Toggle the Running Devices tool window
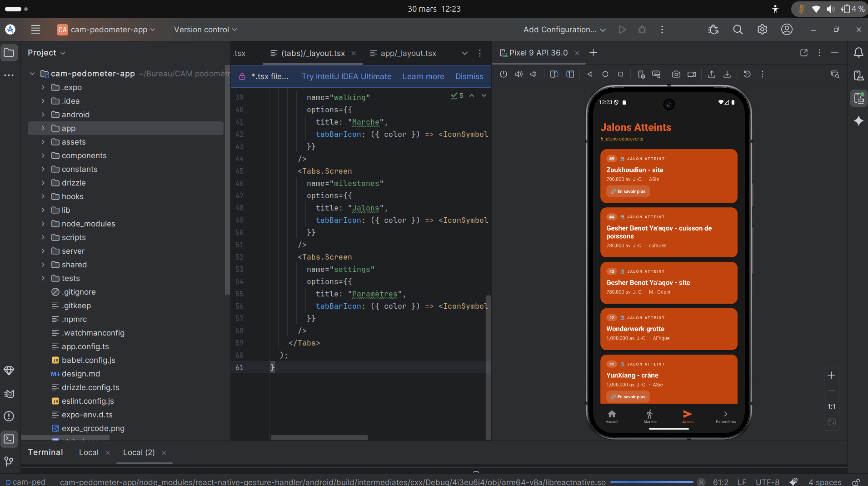Image resolution: width=868 pixels, height=486 pixels. 858,98
